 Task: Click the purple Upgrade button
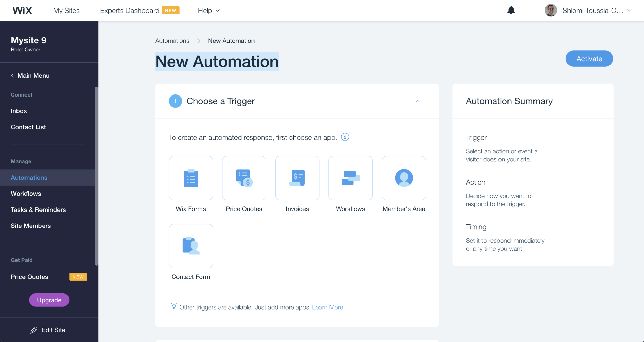click(49, 300)
